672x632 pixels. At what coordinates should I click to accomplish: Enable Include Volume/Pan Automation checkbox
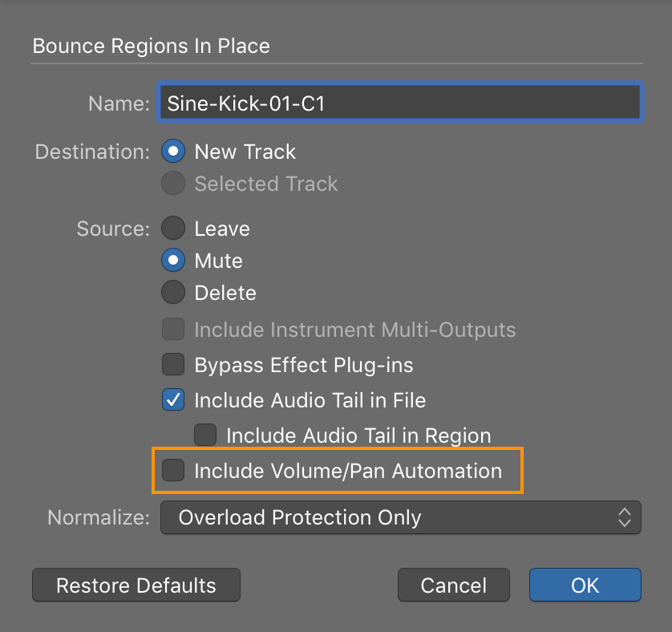tap(173, 470)
